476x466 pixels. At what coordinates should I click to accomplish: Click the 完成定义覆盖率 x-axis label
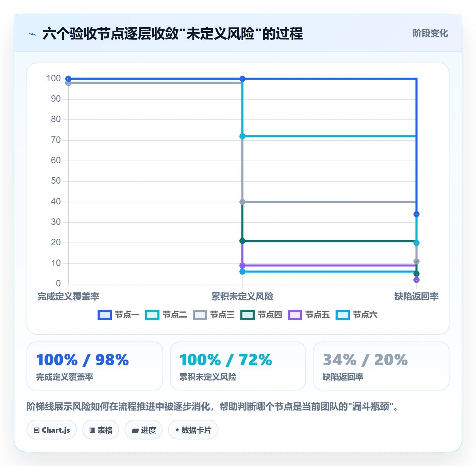(x=68, y=297)
